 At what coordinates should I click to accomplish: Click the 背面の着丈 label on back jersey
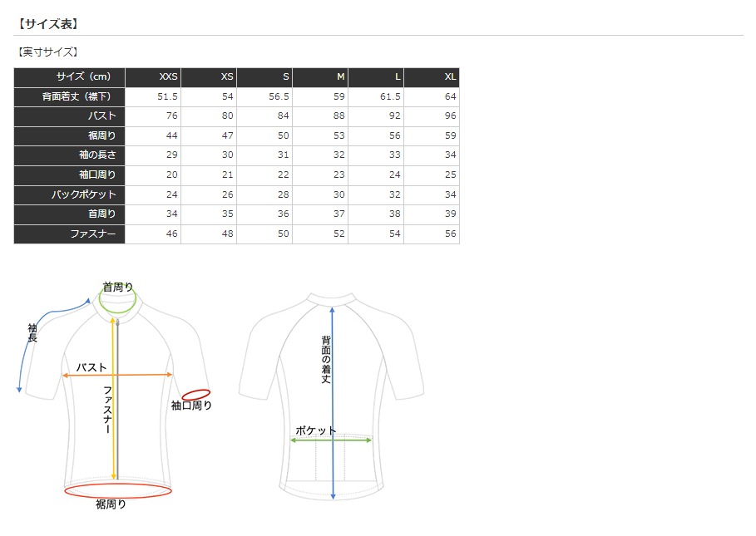click(326, 360)
